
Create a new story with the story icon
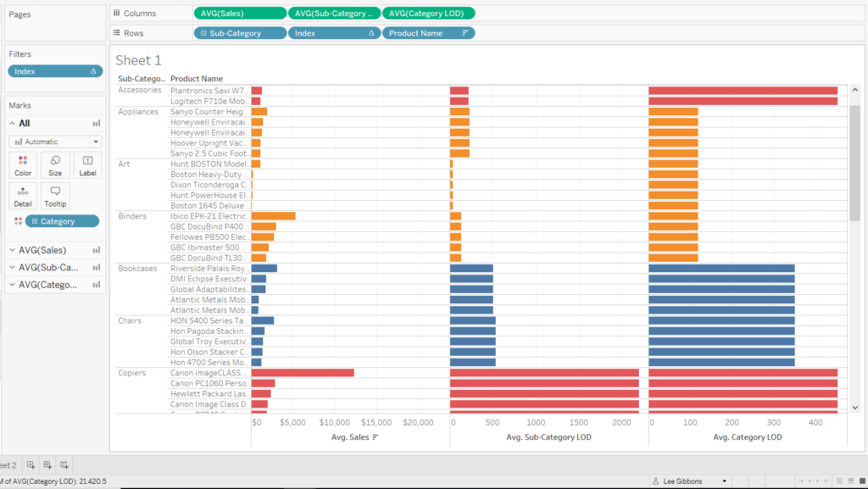point(64,464)
